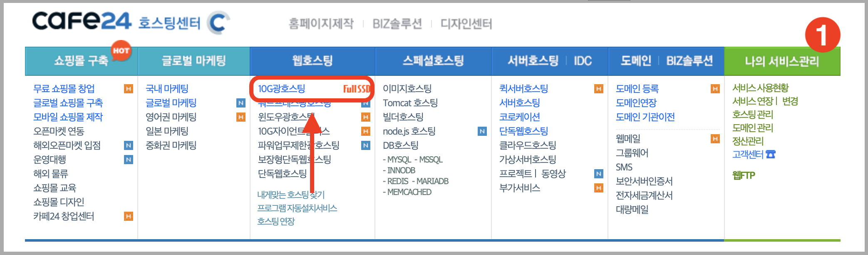
Task: Open 프로그램 자동설치서비스 link
Action: [297, 208]
